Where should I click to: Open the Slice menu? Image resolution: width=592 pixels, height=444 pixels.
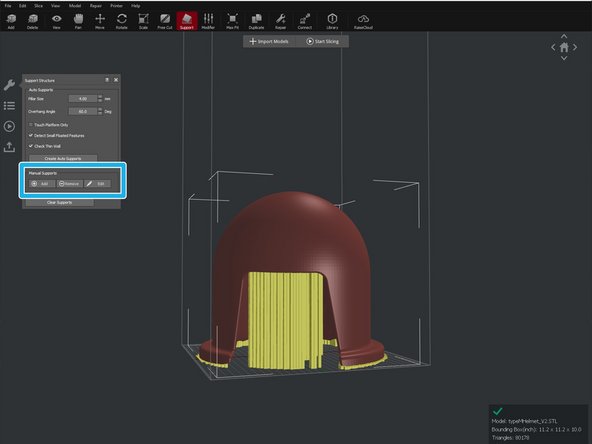(39, 6)
